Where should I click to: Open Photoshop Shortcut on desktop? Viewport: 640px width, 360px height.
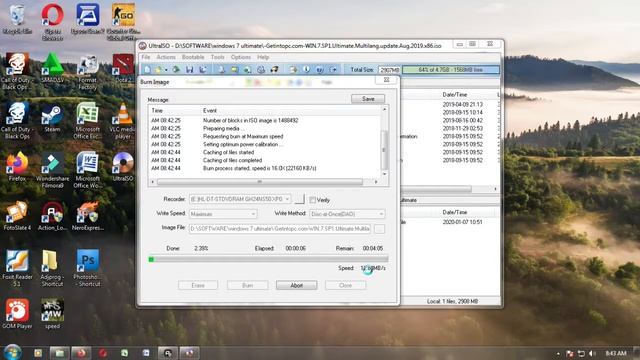pyautogui.click(x=87, y=268)
